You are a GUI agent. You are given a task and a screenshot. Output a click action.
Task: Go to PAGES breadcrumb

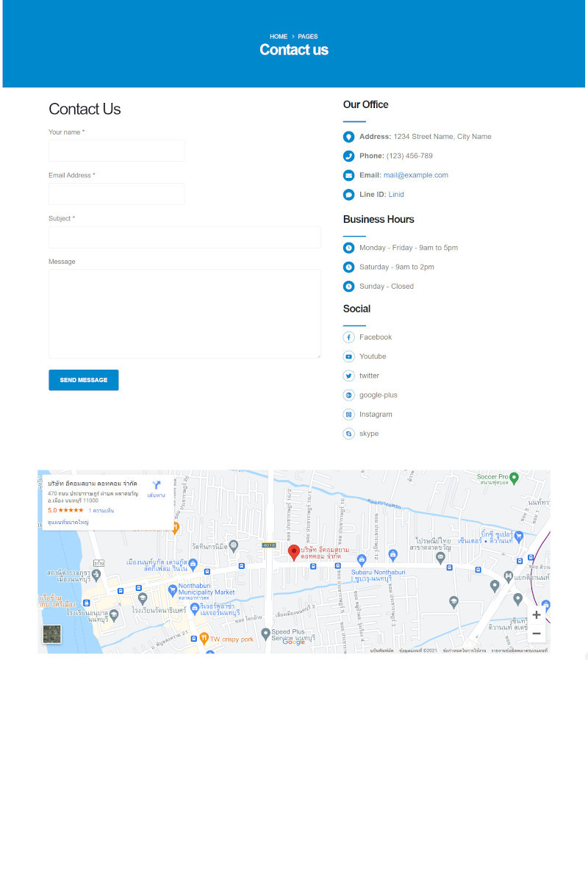[308, 37]
